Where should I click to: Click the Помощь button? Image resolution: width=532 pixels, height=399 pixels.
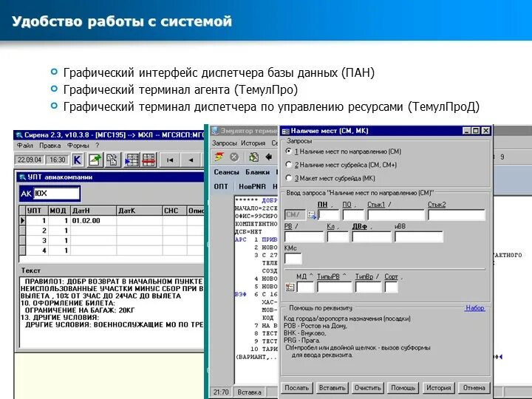(x=403, y=388)
